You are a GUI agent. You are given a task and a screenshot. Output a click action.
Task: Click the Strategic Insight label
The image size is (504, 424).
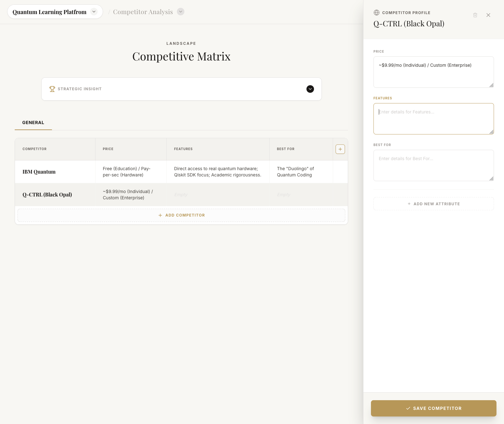pyautogui.click(x=80, y=89)
